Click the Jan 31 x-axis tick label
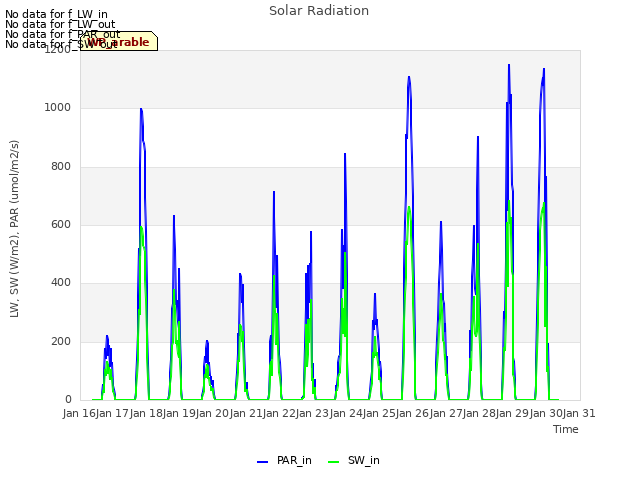640x480 pixels. (x=579, y=413)
